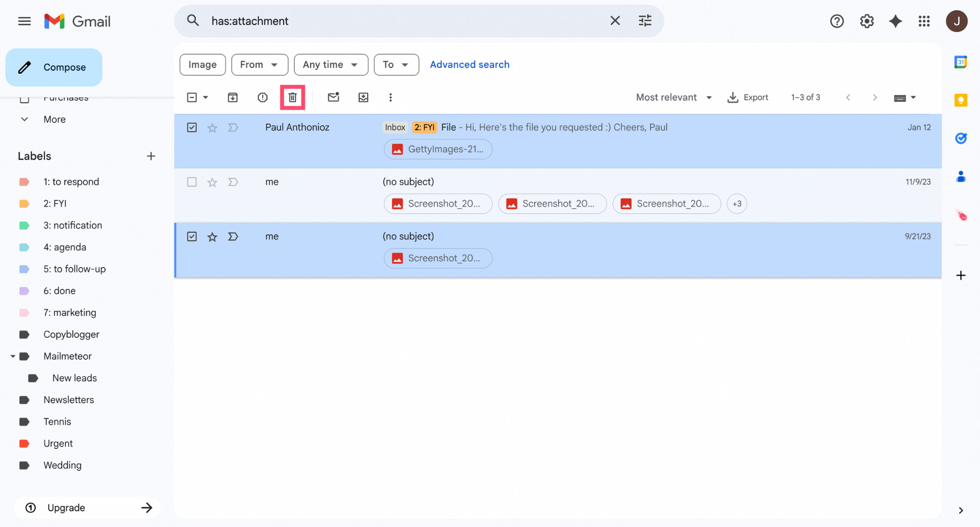Select the Image search chip
980x527 pixels.
pyautogui.click(x=202, y=65)
